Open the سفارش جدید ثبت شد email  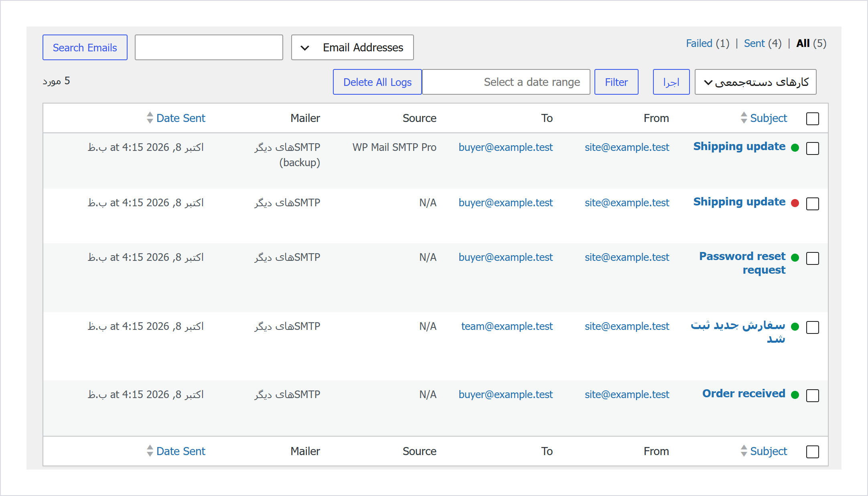pos(738,332)
